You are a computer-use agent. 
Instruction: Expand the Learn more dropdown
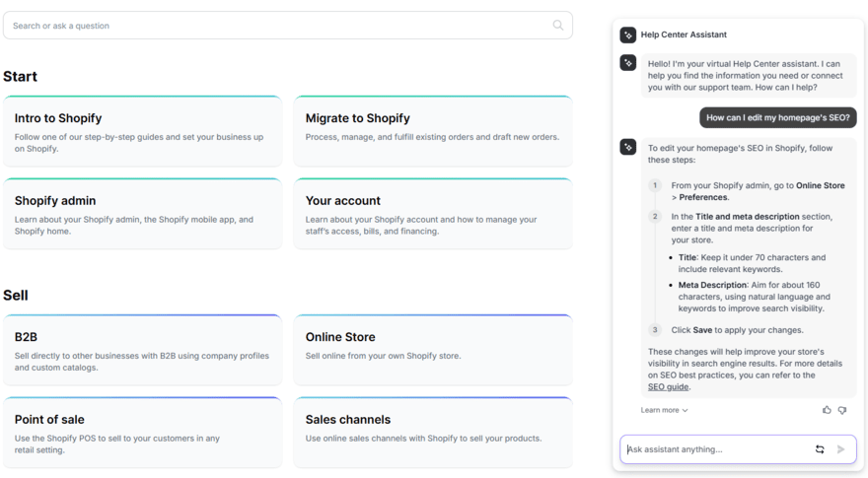pyautogui.click(x=664, y=410)
